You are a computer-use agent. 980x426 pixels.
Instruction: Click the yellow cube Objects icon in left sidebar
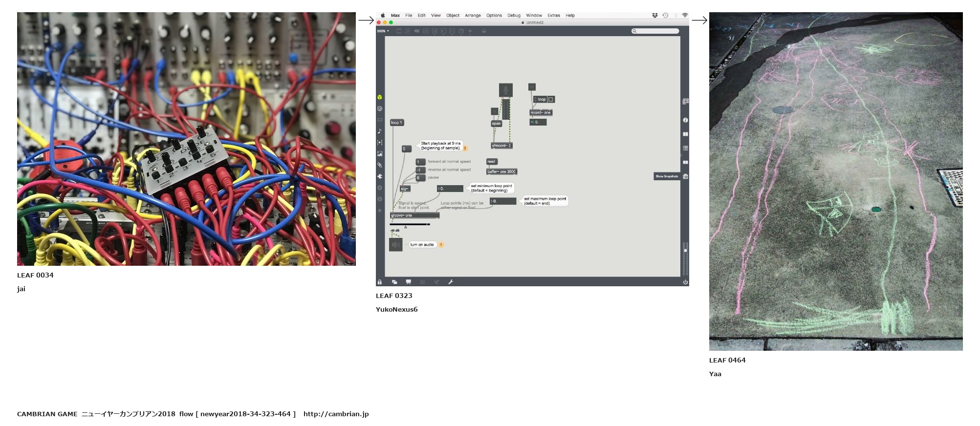pos(380,97)
